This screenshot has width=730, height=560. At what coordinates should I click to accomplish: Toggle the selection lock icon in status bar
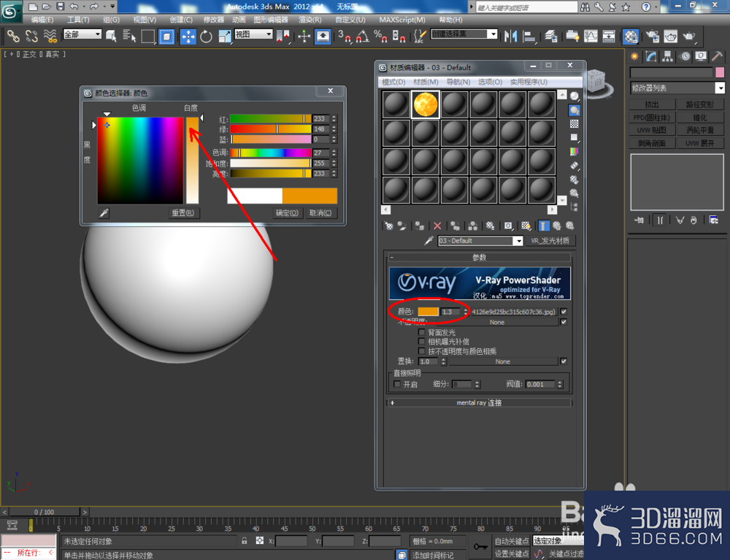click(244, 541)
